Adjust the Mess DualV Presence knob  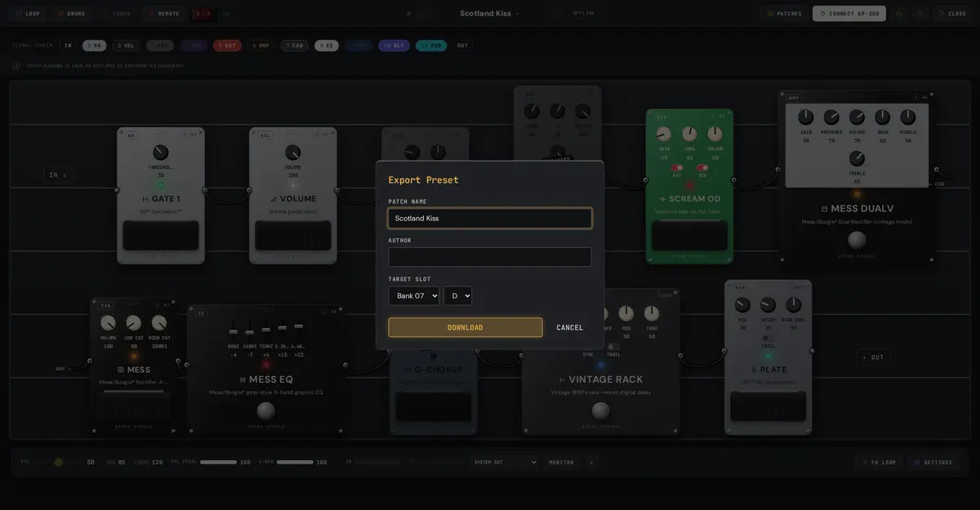pos(831,118)
